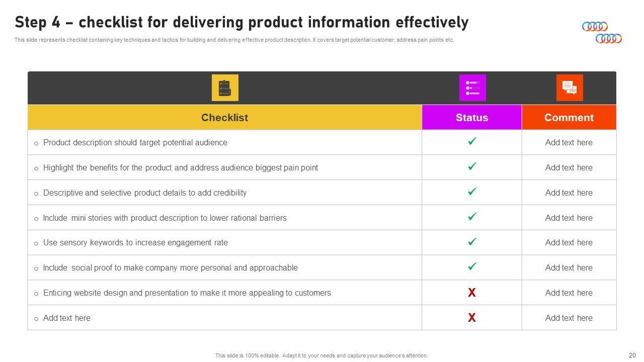Image resolution: width=644 pixels, height=362 pixels.
Task: Click the red X in the last row
Action: click(x=472, y=318)
